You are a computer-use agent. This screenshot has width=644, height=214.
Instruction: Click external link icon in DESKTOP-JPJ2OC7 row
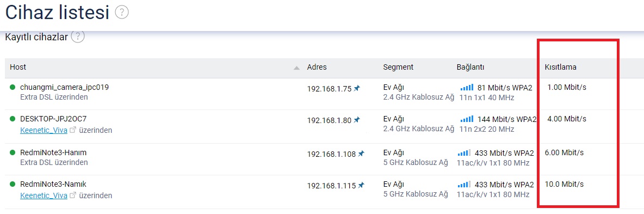tap(73, 130)
